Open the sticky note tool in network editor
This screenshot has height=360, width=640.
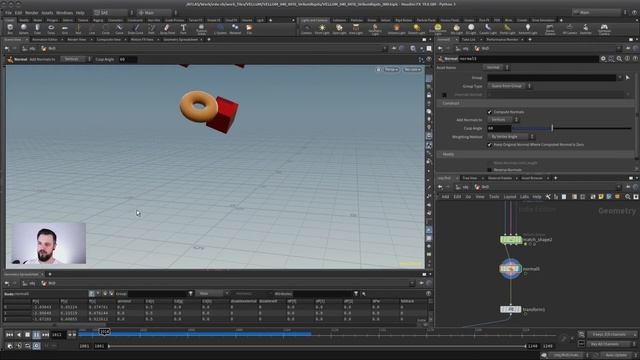pyautogui.click(x=601, y=197)
